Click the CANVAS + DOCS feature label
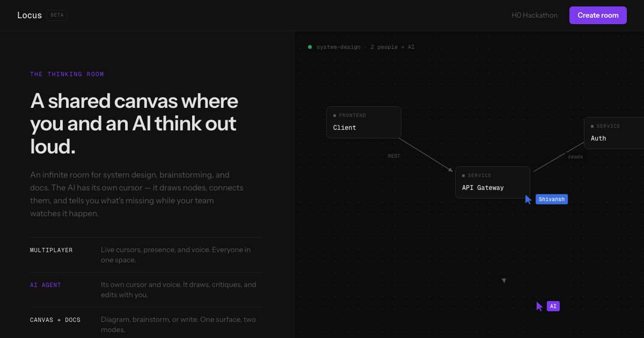Screen dimensions: 644x338 coord(55,320)
